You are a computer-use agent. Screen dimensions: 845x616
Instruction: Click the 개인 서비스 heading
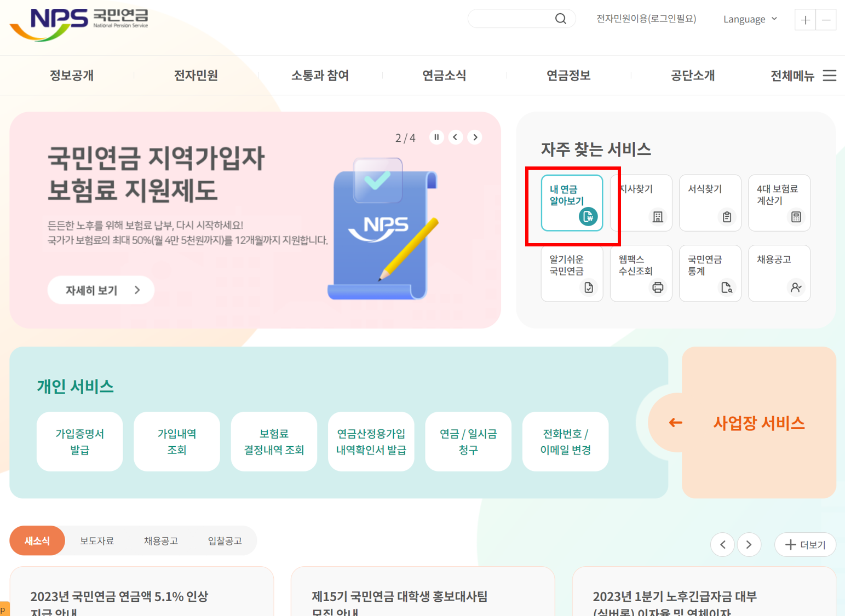click(75, 387)
